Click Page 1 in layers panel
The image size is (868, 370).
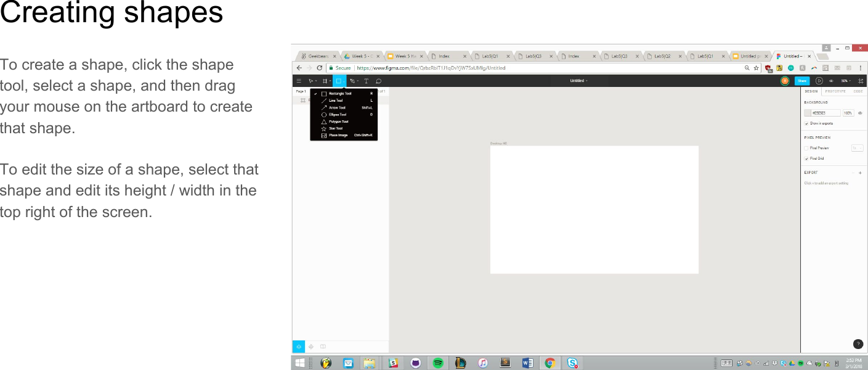[x=301, y=91]
